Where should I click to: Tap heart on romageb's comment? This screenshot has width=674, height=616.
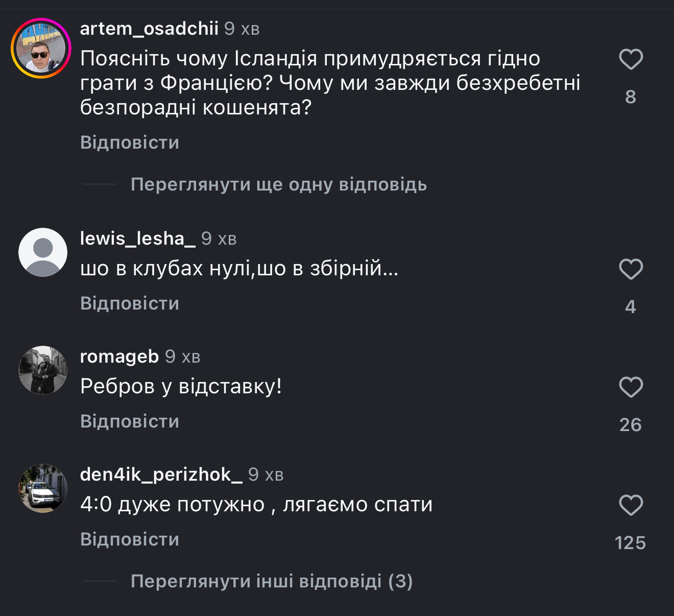tap(631, 387)
